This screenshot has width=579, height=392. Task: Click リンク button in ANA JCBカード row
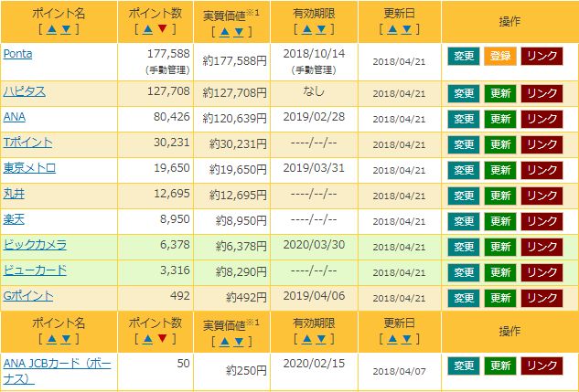[x=541, y=366]
